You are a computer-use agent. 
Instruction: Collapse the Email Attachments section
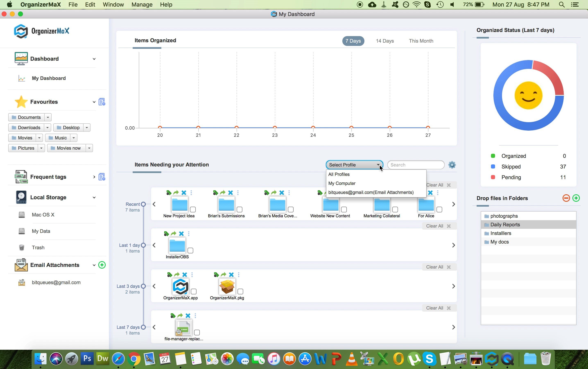(94, 265)
